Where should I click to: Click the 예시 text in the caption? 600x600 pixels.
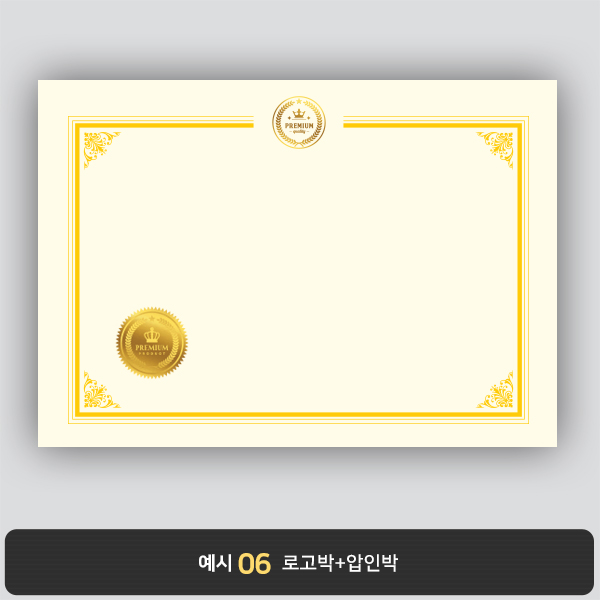tap(215, 563)
